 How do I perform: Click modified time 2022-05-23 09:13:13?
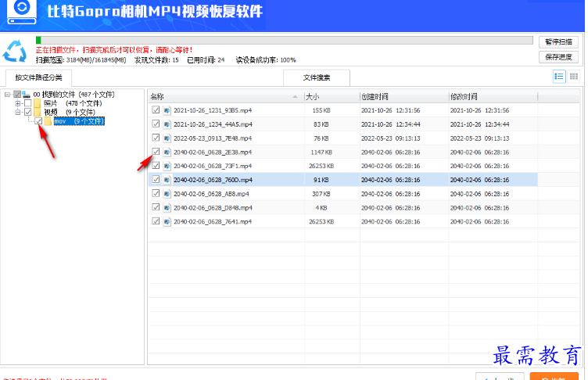tap(479, 138)
